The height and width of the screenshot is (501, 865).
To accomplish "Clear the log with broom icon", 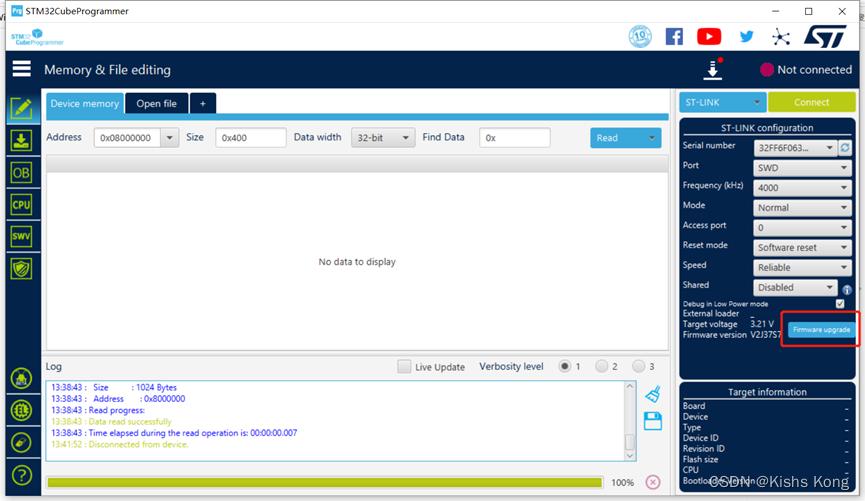I will click(x=653, y=394).
